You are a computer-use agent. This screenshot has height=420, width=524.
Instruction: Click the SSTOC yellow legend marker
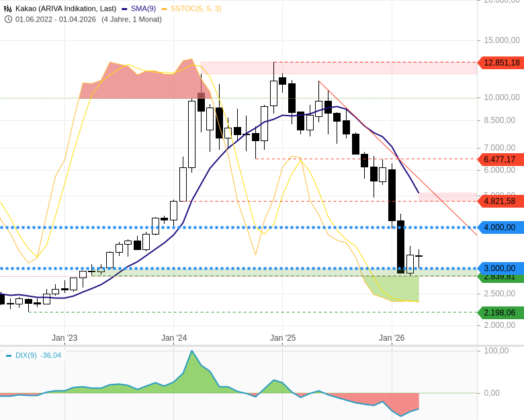(x=164, y=9)
